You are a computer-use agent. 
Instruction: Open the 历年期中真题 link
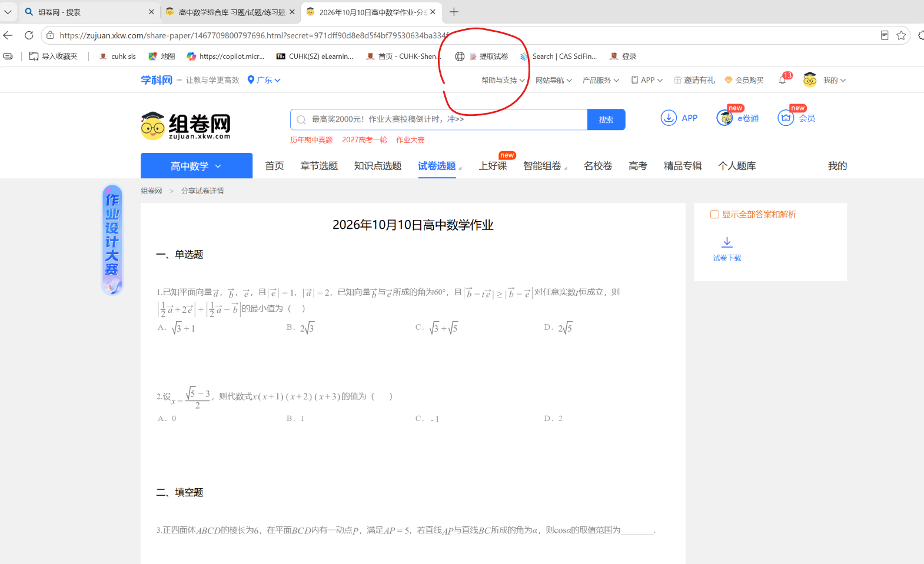point(311,140)
